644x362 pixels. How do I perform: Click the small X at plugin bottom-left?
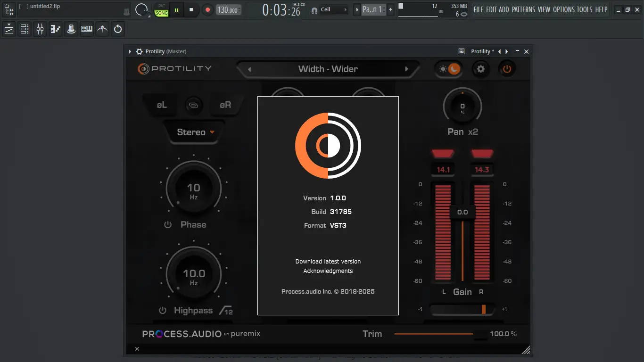point(137,349)
